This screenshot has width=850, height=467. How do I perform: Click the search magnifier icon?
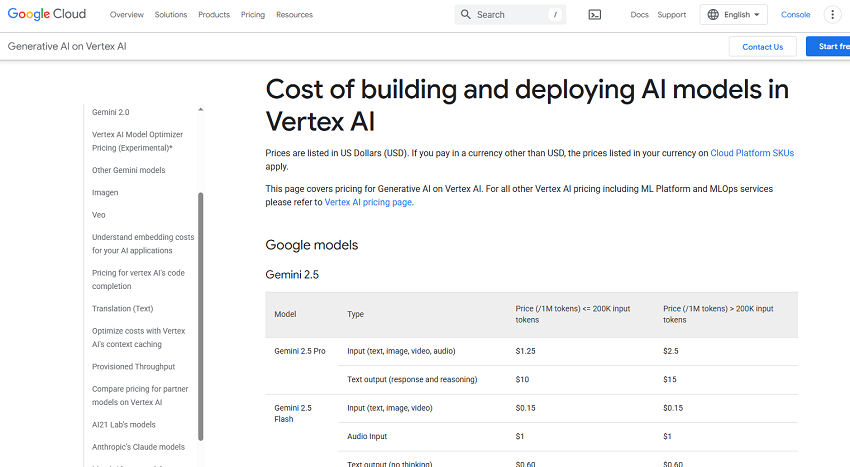pyautogui.click(x=466, y=15)
